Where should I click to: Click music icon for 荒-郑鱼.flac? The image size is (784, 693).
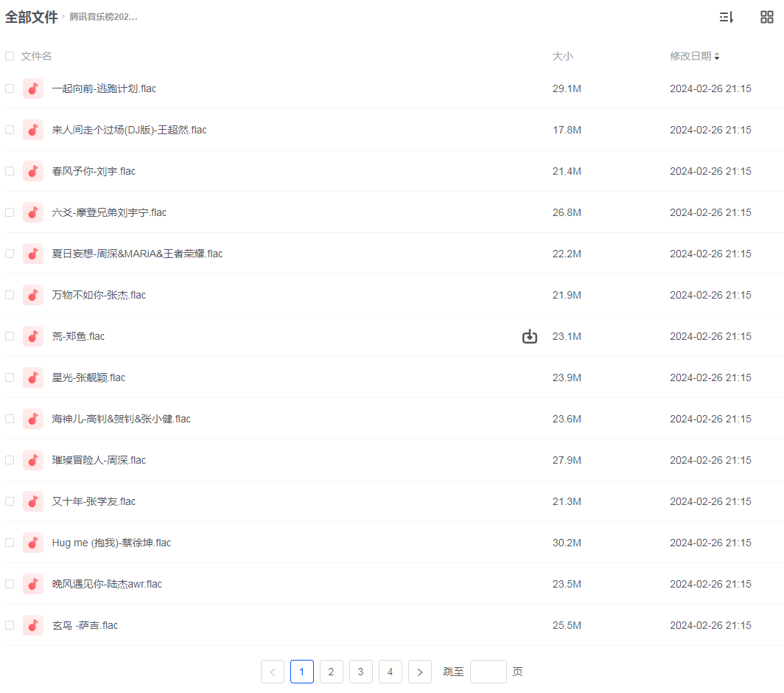33,336
